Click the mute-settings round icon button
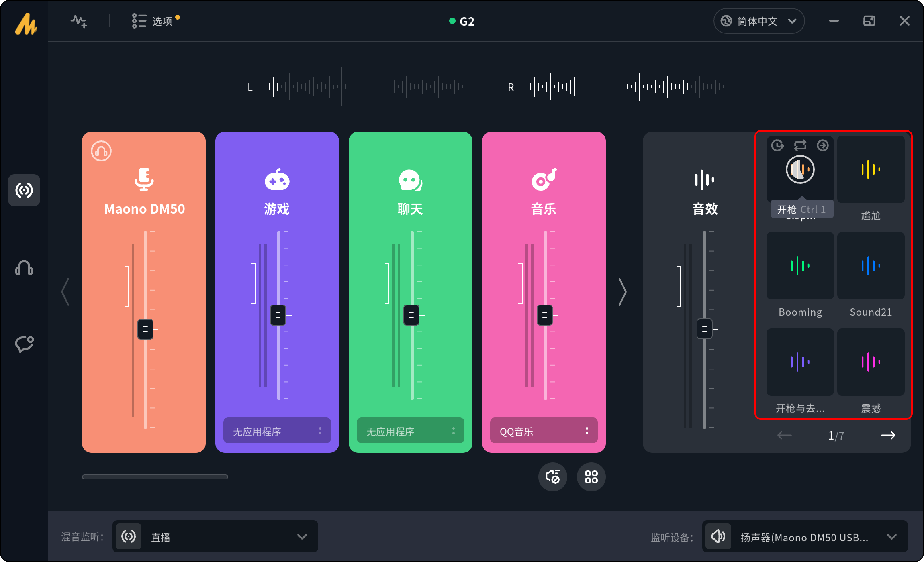The height and width of the screenshot is (562, 924). tap(552, 477)
